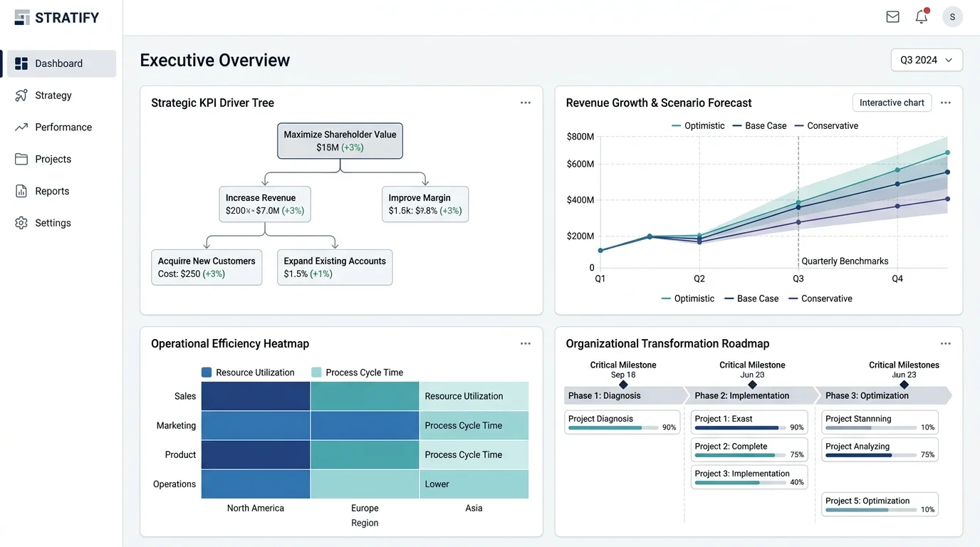Select the Improve Margin node

click(x=425, y=204)
